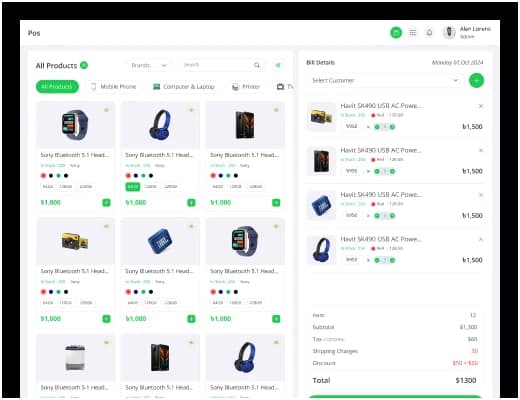Click the 'Discount' label in bill summary
Screen dimensions: 520x400
point(324,363)
